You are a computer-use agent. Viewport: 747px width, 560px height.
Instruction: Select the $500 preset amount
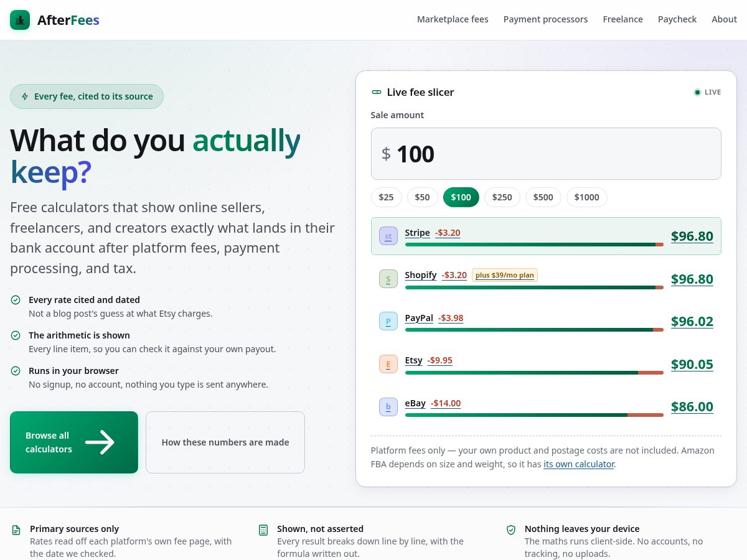(x=543, y=197)
